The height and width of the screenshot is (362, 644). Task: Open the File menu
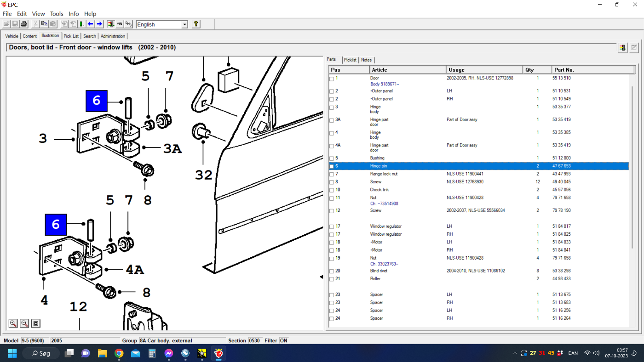click(7, 14)
